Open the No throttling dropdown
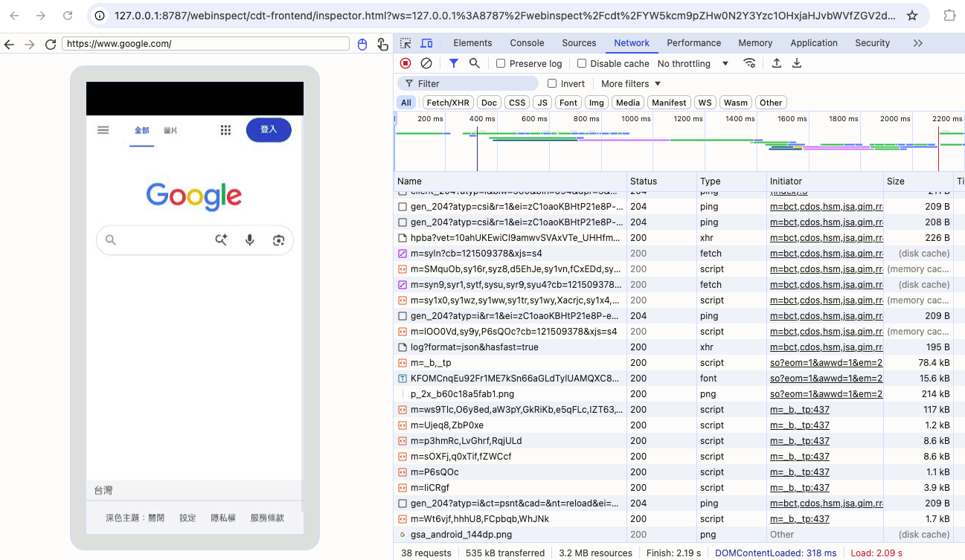This screenshot has width=965, height=560. [x=693, y=63]
